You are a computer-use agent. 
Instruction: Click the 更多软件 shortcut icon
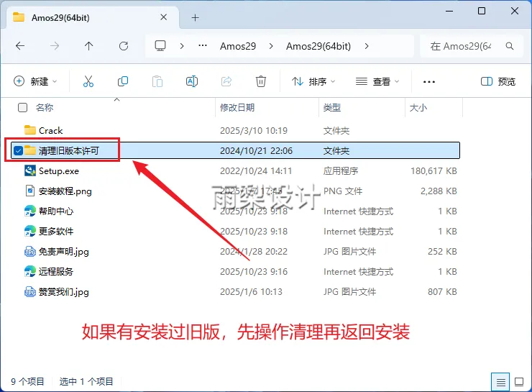tap(30, 231)
